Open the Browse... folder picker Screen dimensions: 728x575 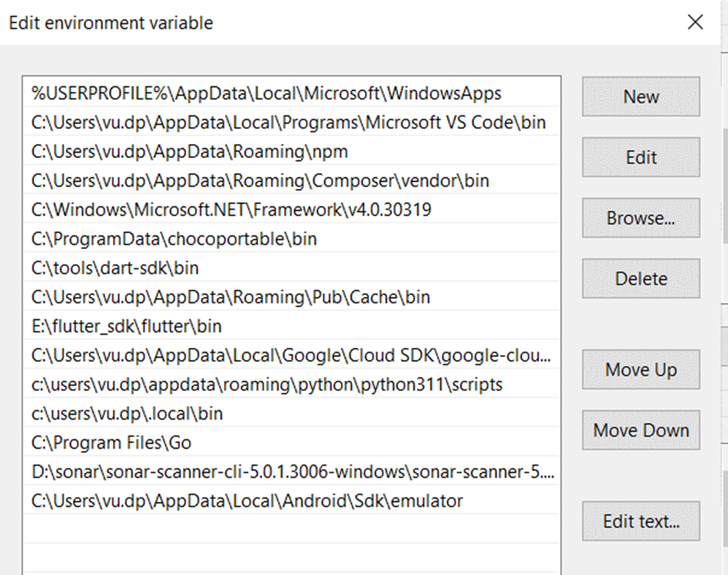coord(640,218)
